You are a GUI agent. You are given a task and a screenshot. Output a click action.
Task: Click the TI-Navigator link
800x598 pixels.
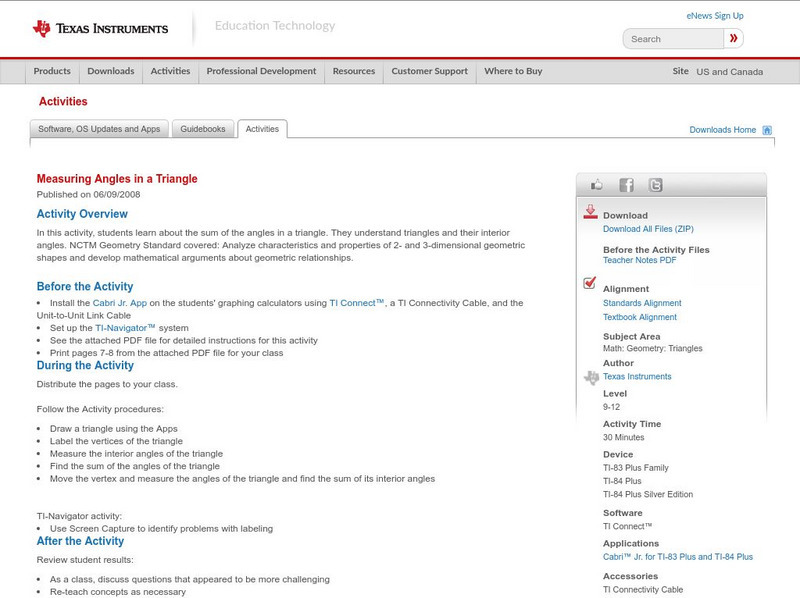(125, 328)
